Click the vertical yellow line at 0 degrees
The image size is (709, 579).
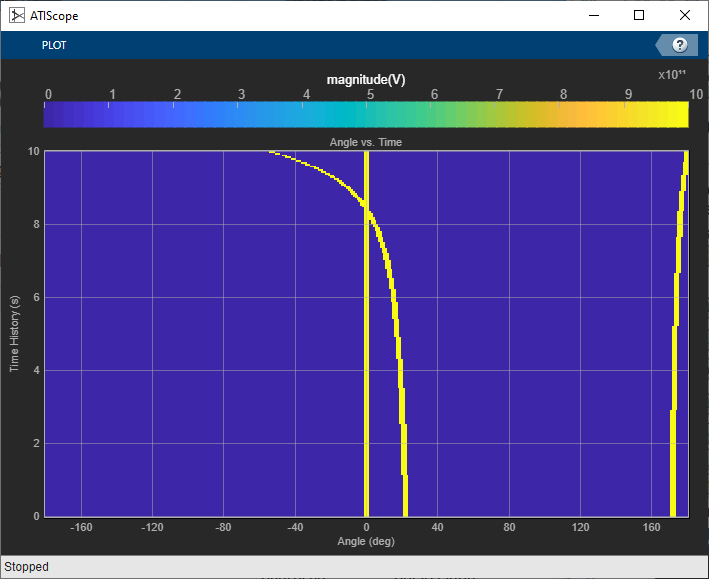pos(366,400)
